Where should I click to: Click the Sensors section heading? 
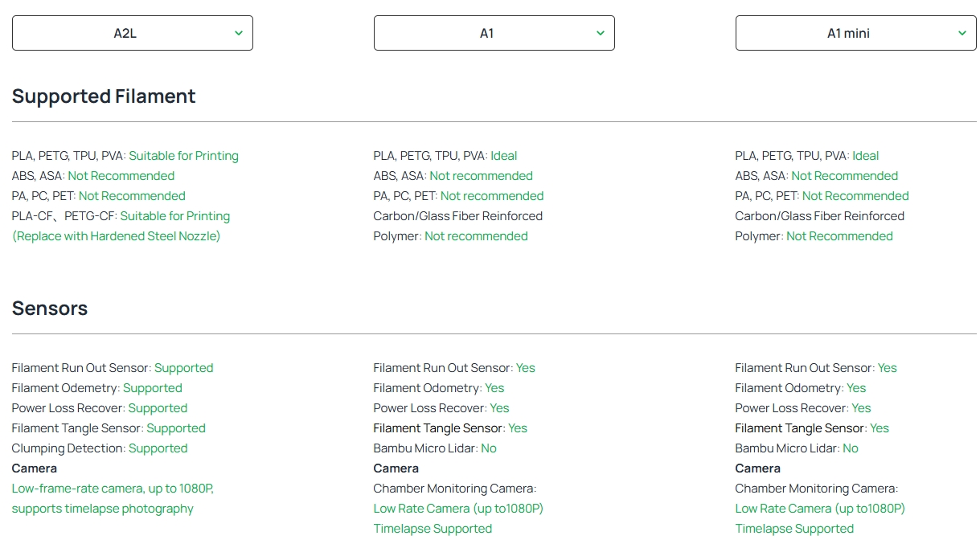point(50,309)
